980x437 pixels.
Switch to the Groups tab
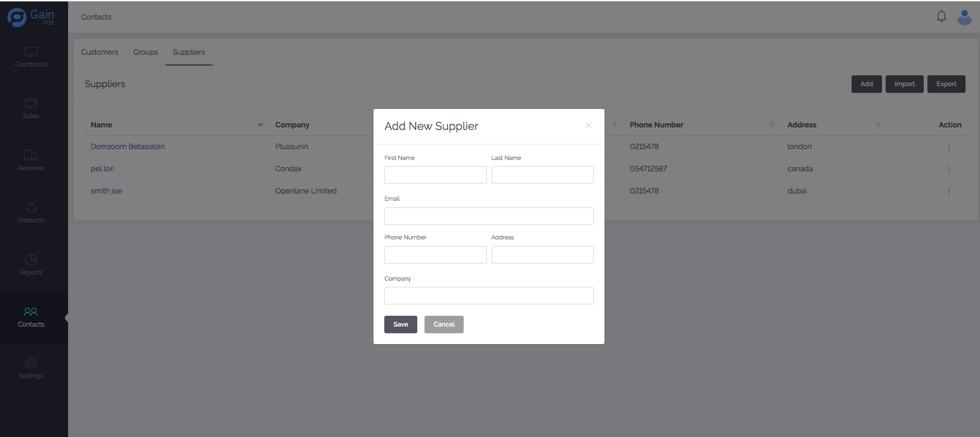[x=145, y=52]
